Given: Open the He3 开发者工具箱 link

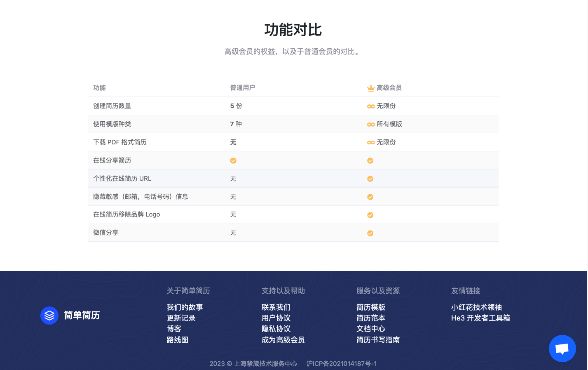Looking at the screenshot, I should (x=480, y=318).
